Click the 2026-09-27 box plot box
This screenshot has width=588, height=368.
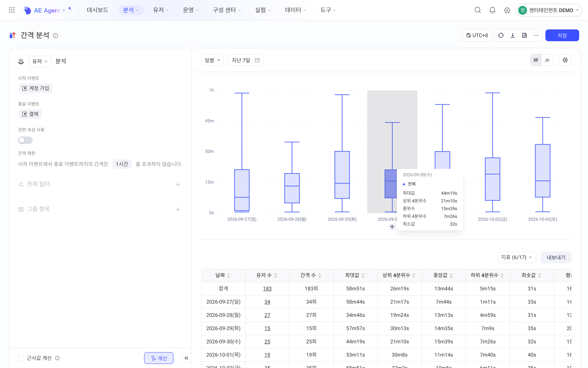pyautogui.click(x=242, y=190)
